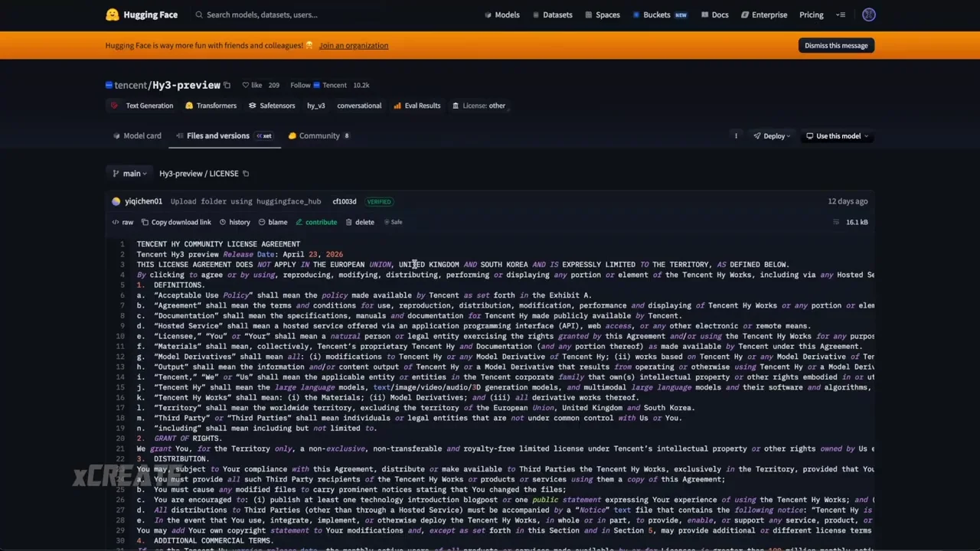Delete the LICENSE file
The height and width of the screenshot is (551, 980).
pyautogui.click(x=360, y=222)
